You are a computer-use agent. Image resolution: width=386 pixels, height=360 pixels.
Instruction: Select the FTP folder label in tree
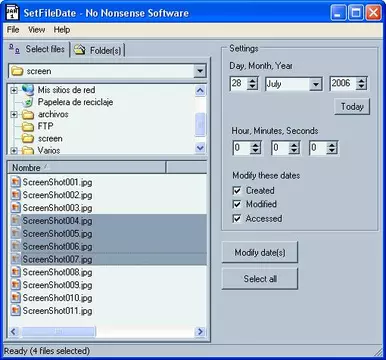(45, 126)
